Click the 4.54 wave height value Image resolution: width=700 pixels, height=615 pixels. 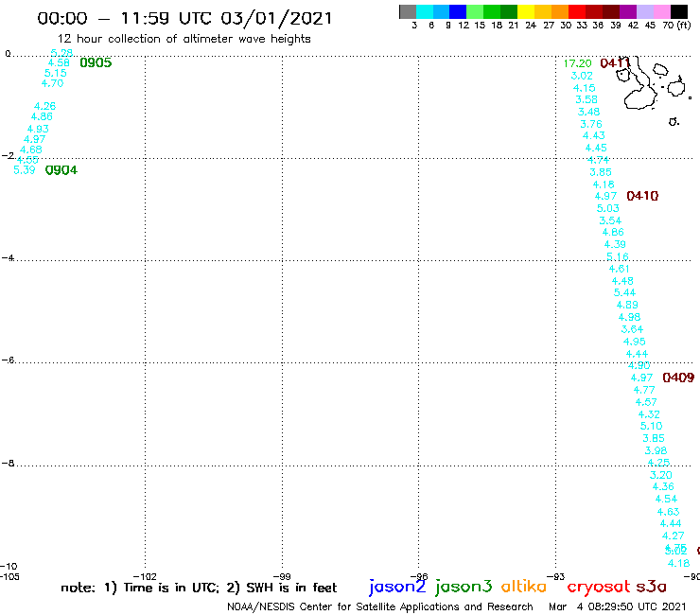[x=666, y=499]
